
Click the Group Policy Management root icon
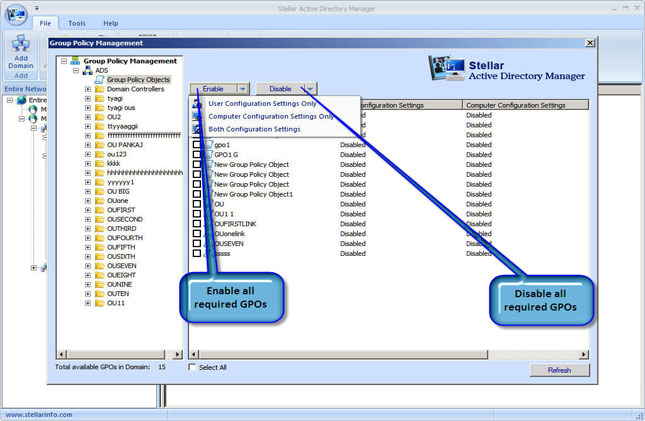75,60
